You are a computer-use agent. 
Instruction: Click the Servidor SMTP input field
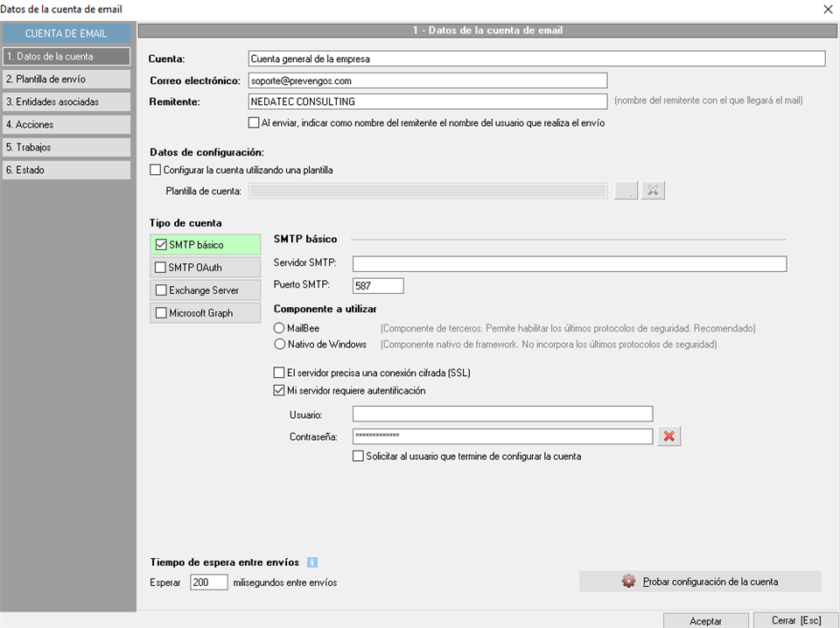coord(570,263)
